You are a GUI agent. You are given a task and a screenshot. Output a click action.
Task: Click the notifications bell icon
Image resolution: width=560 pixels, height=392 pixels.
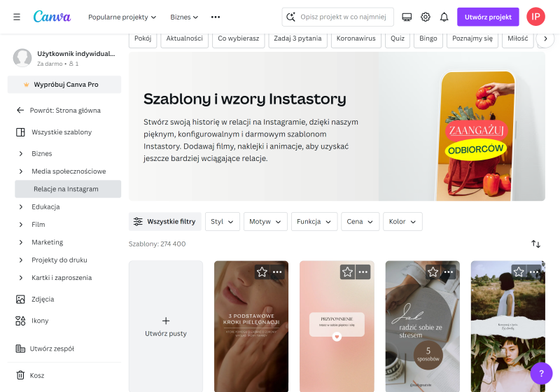click(x=444, y=17)
